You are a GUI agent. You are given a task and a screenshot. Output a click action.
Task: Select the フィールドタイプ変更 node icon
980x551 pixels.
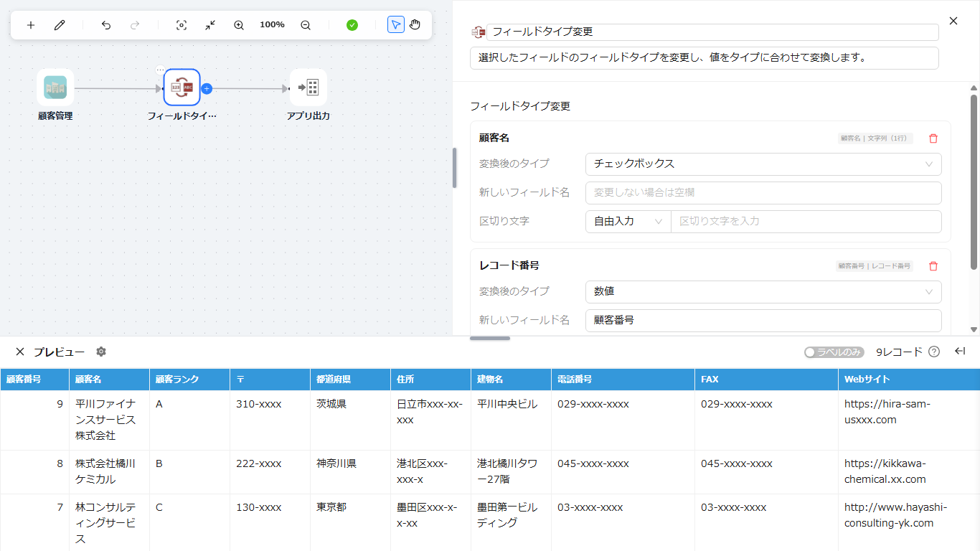click(x=182, y=88)
